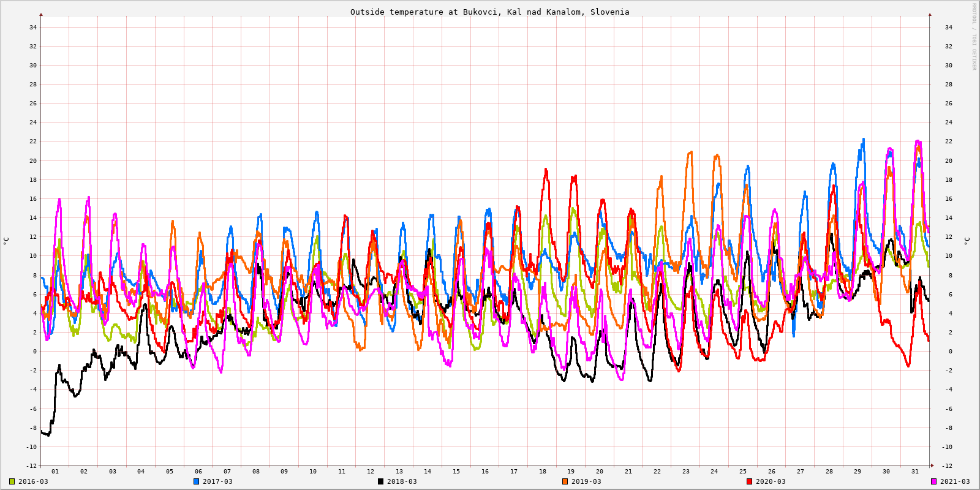This screenshot has width=980, height=490.
Task: Select the 2016-03 legend label
Action: click(33, 481)
